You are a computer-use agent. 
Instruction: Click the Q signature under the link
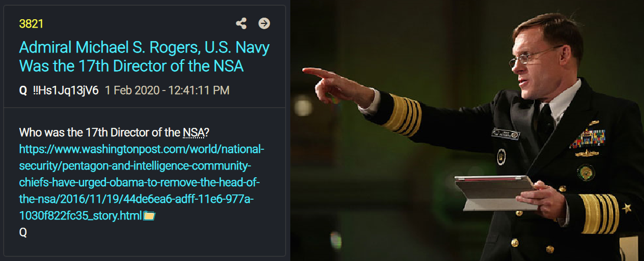pyautogui.click(x=23, y=232)
